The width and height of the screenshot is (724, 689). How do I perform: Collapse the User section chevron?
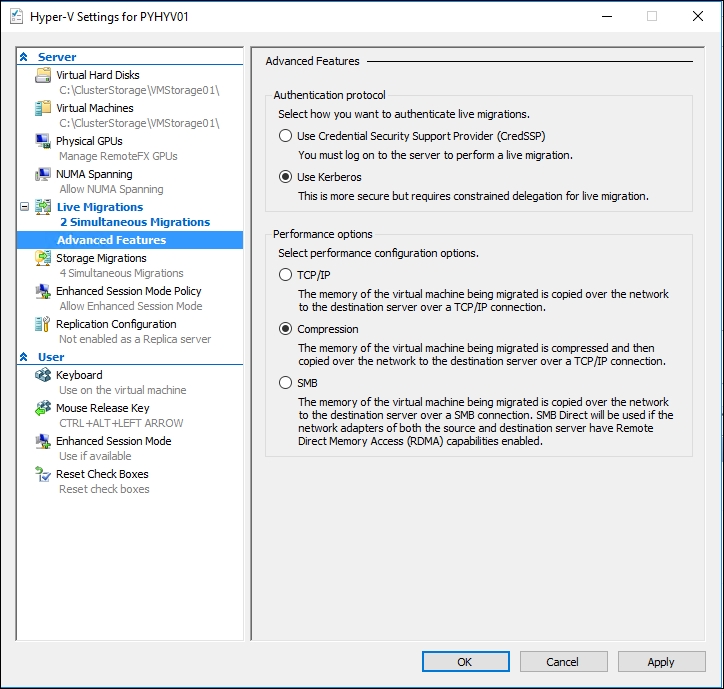(25, 357)
